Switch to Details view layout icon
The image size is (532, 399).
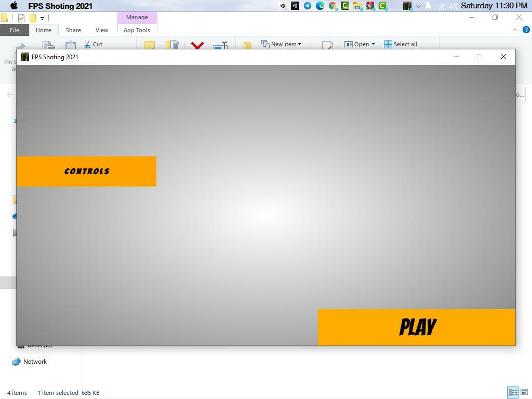coord(513,392)
